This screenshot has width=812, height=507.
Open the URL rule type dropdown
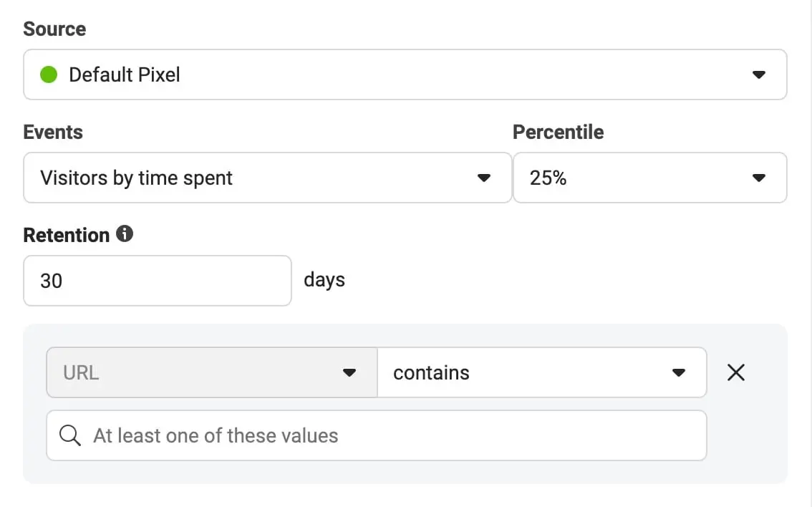[x=211, y=372]
